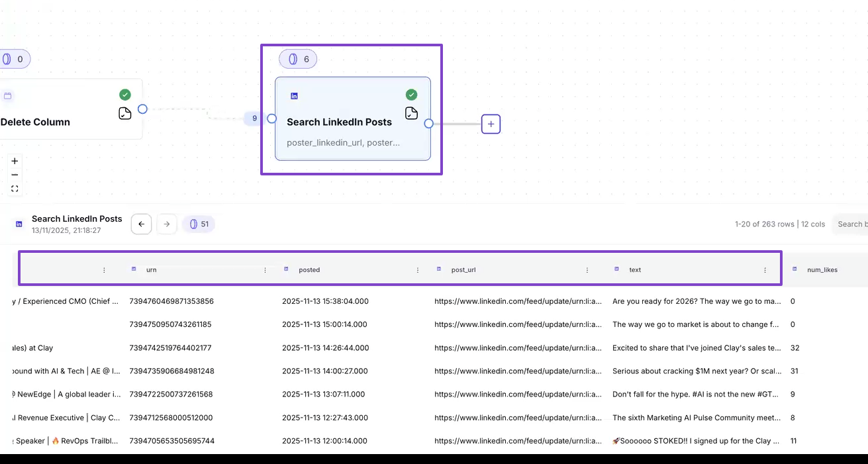Select the Search LinkedIn Posts node
The height and width of the screenshot is (464, 868).
coord(353,118)
